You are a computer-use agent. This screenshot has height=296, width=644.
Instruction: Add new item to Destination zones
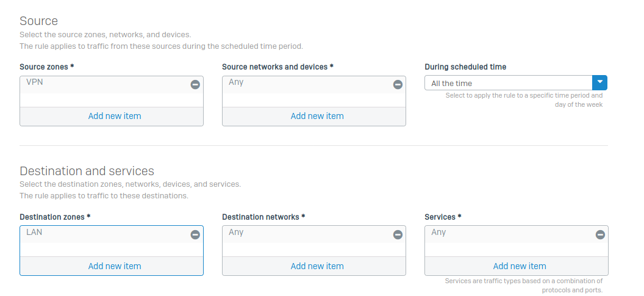click(115, 266)
